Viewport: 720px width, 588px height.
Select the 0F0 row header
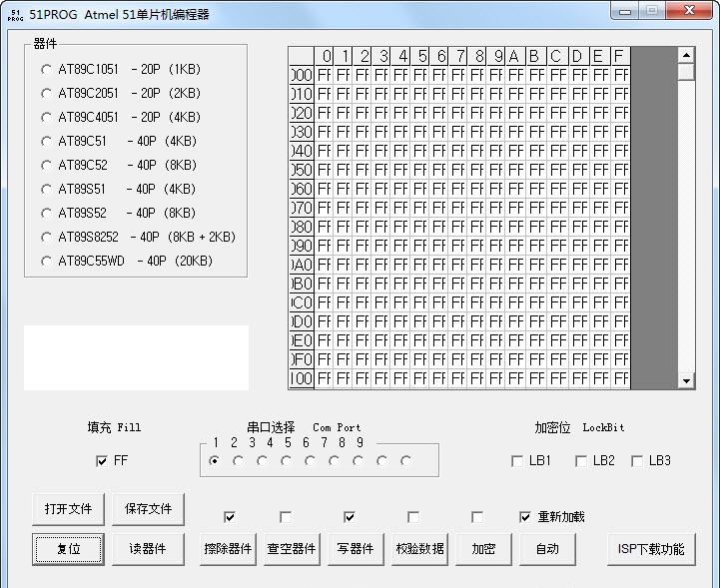pos(302,359)
